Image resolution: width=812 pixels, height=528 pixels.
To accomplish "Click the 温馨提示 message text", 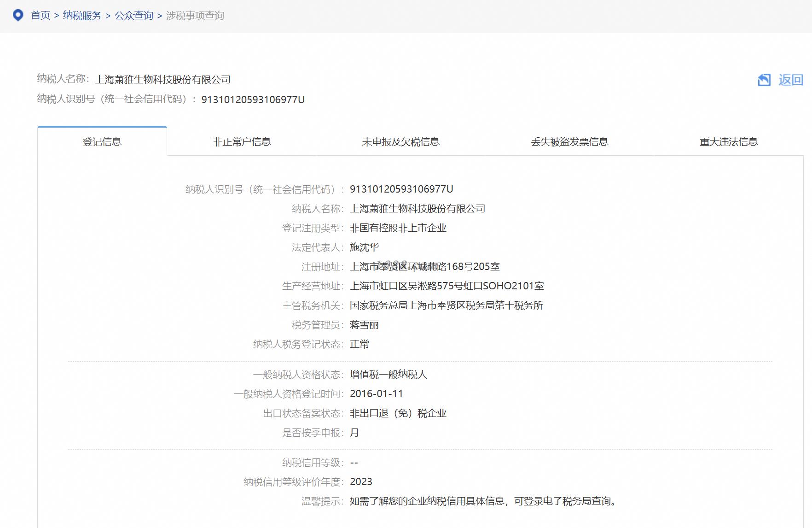I will (483, 501).
